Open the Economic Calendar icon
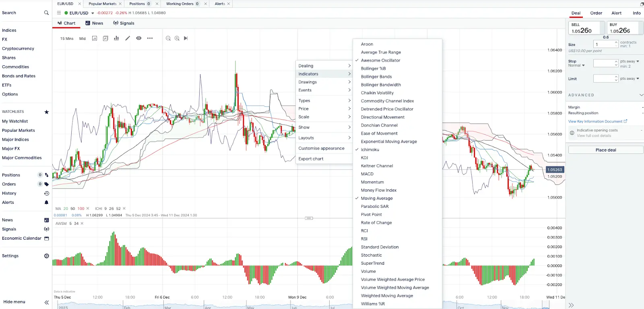 coord(47,238)
